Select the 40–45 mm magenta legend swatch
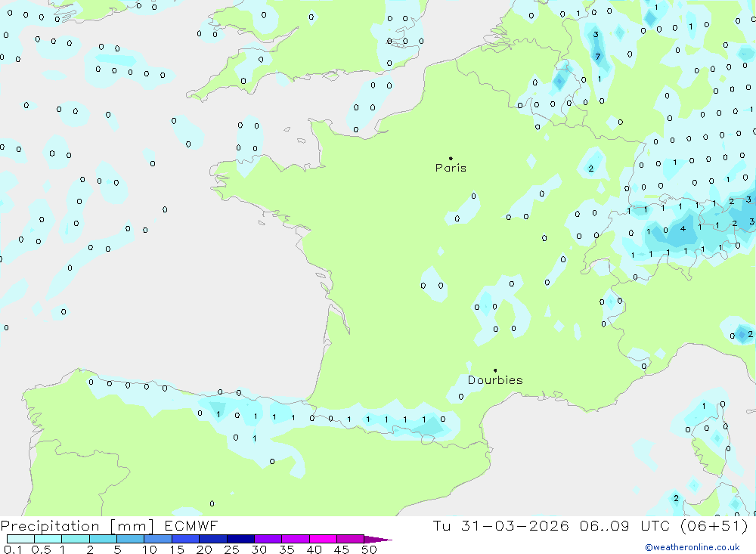Screen dimensions: 756x554 323,539
